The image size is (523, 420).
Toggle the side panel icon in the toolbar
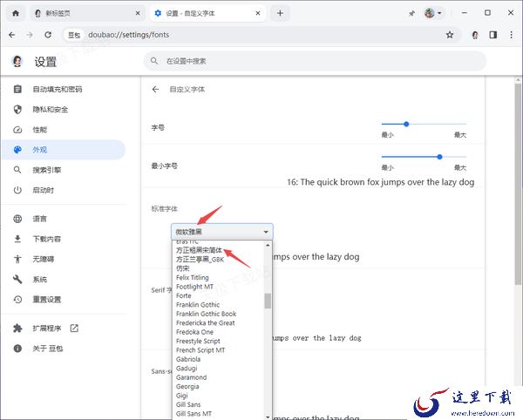click(x=492, y=35)
